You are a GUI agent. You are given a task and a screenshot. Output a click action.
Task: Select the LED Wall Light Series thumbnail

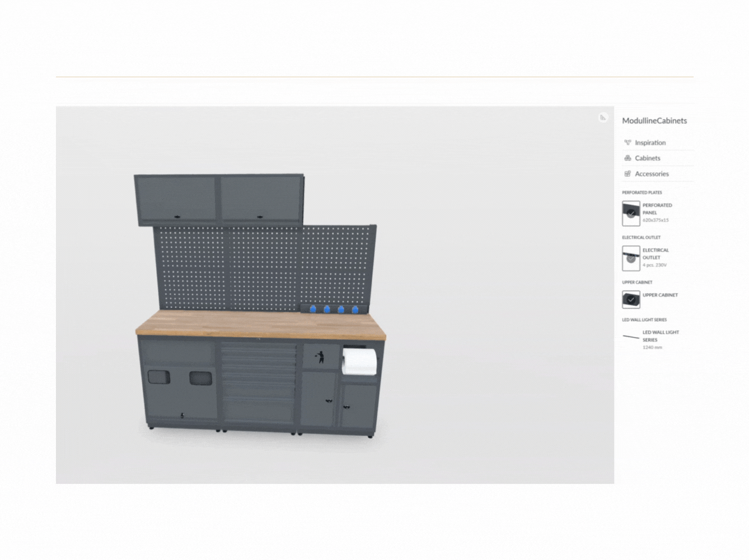(631, 337)
